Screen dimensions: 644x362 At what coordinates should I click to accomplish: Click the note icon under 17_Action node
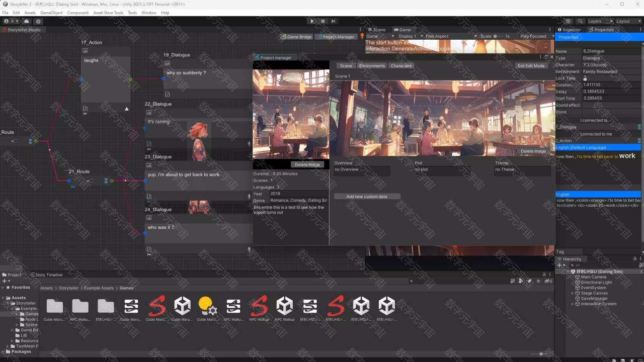pyautogui.click(x=85, y=108)
